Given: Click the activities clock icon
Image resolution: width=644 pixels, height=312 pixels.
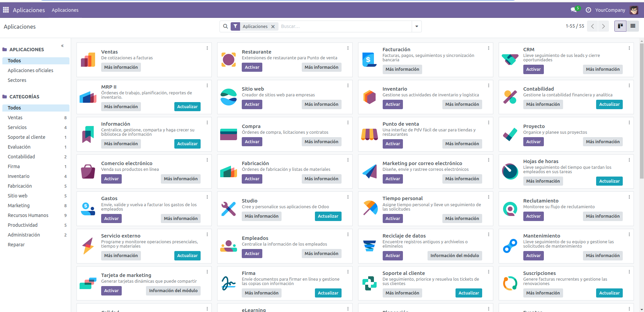Looking at the screenshot, I should [x=588, y=10].
